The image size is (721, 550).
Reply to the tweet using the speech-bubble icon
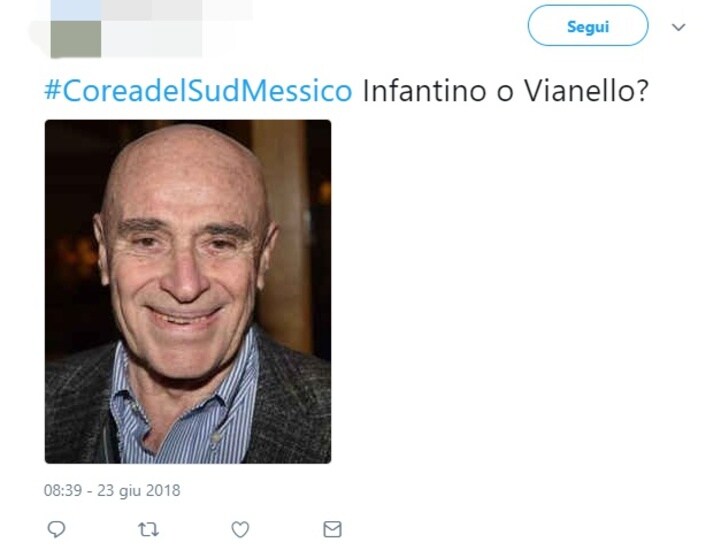tap(56, 529)
